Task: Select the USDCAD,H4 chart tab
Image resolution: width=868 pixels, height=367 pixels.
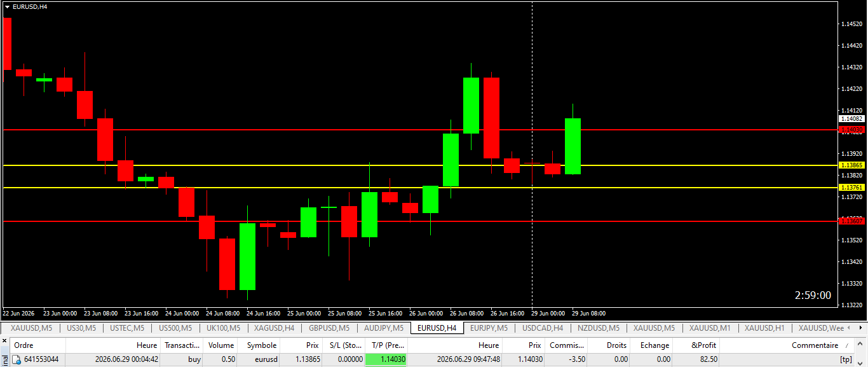Action: click(x=543, y=328)
